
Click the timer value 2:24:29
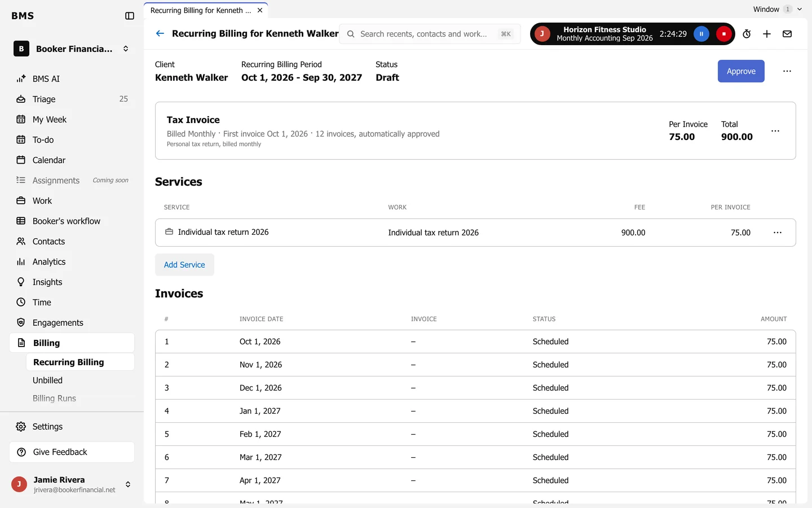(673, 34)
